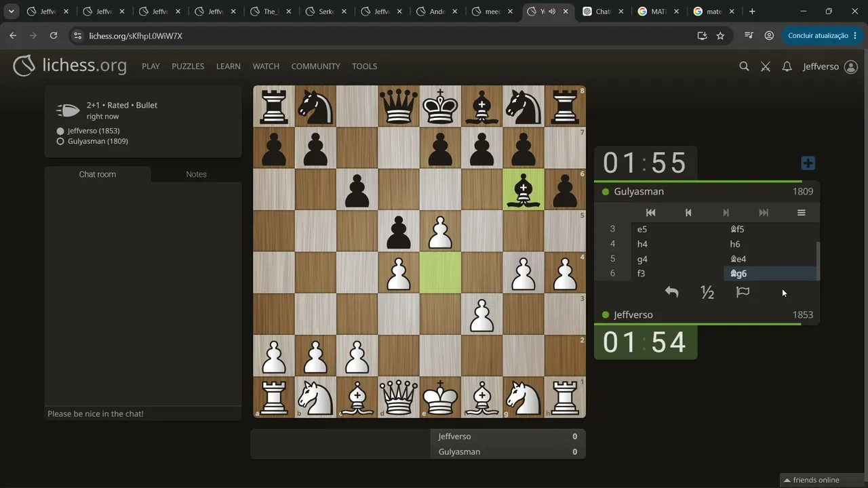
Task: Jump to the first move of the game
Action: [650, 213]
